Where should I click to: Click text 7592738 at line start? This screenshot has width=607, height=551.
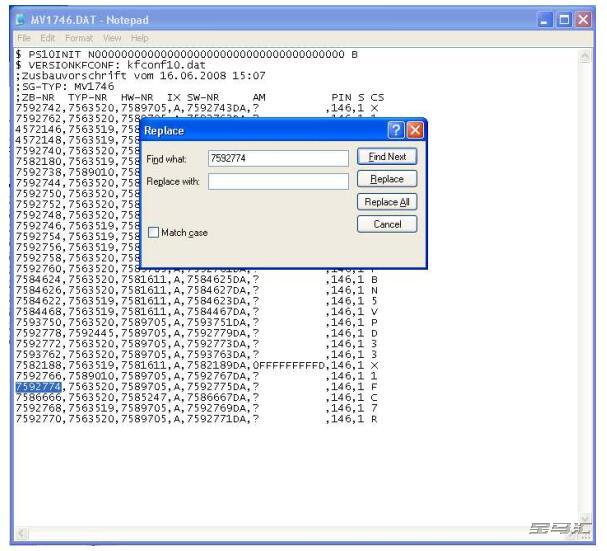38,172
